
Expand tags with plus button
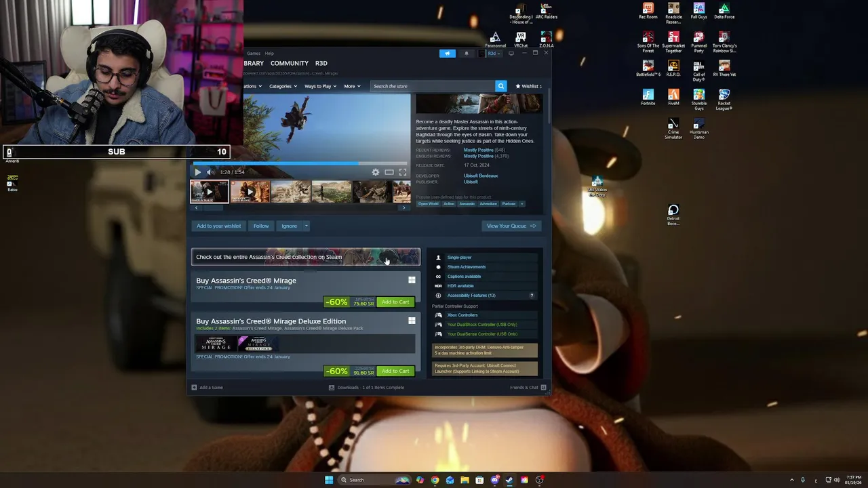(x=521, y=204)
